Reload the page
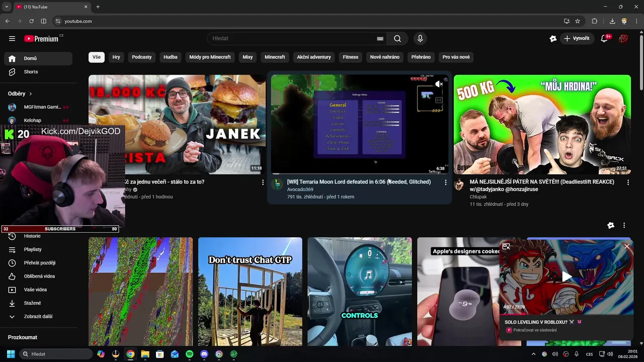 tap(31, 21)
